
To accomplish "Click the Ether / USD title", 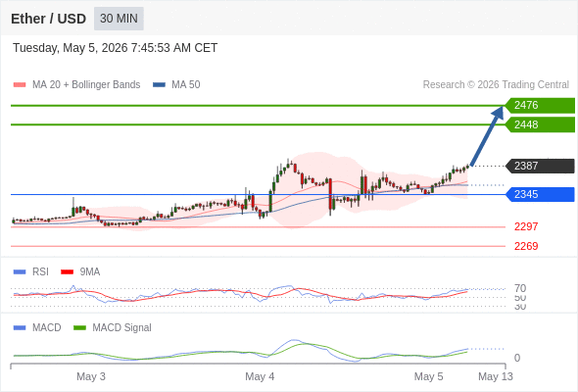I will click(x=48, y=19).
